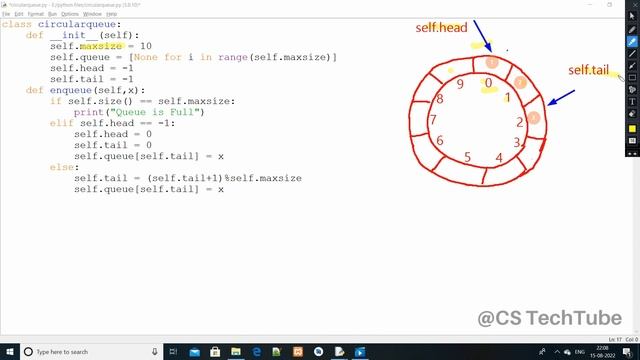Open the yellow color swatch in annotation toolbar
Image resolution: width=640 pixels, height=360 pixels.
tap(632, 129)
